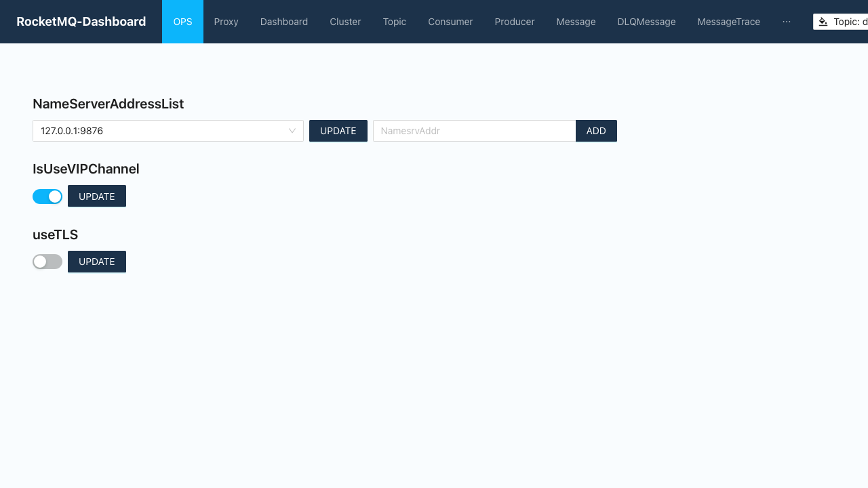Enable the useTLS switch
868x488 pixels.
pos(47,262)
